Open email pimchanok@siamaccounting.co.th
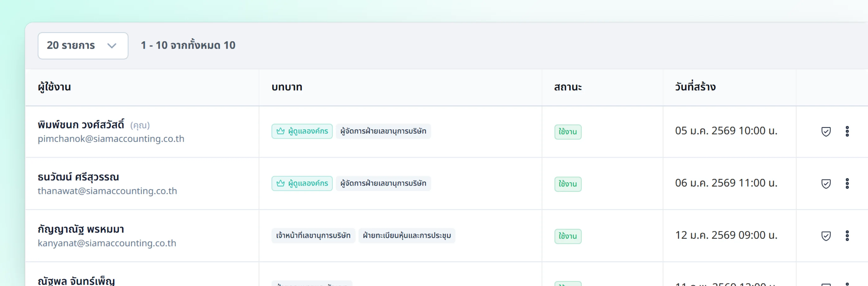 coord(111,139)
